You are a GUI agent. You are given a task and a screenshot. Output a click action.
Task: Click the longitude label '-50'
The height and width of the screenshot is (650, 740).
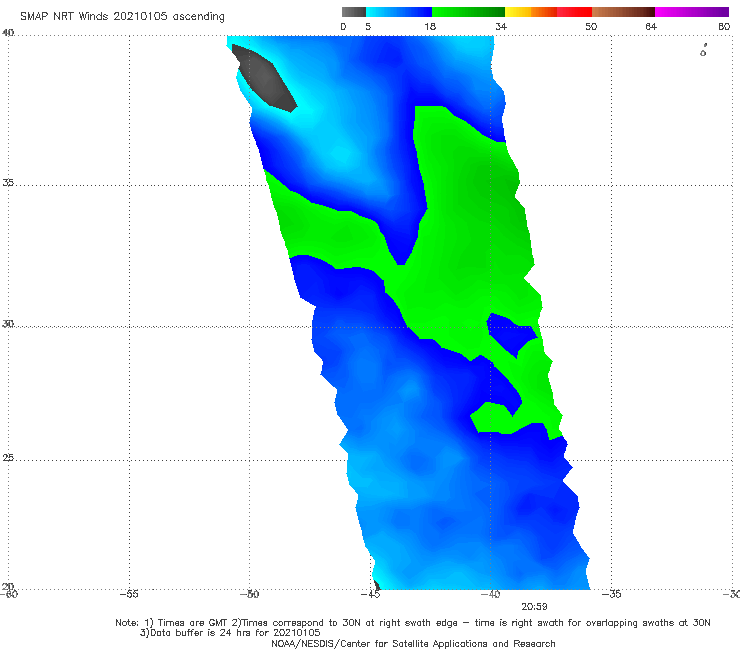[250, 594]
